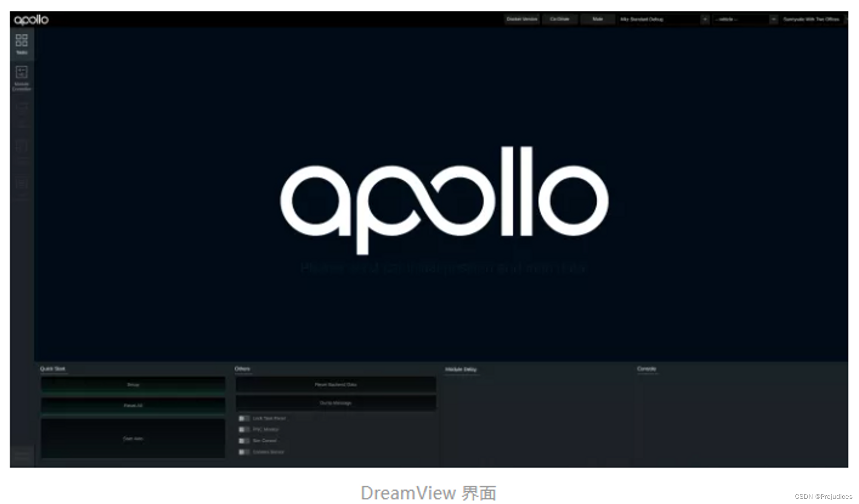The image size is (859, 504).
Task: Click the Docker Version button
Action: [x=522, y=19]
